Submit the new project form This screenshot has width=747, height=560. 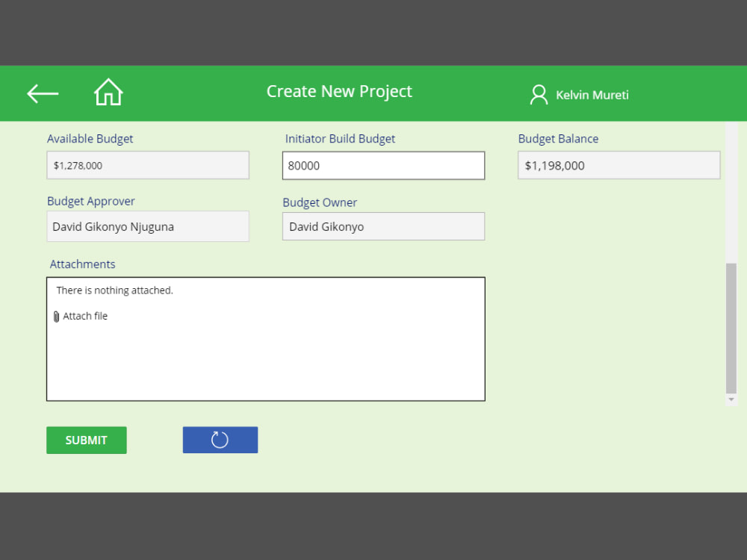pyautogui.click(x=86, y=440)
